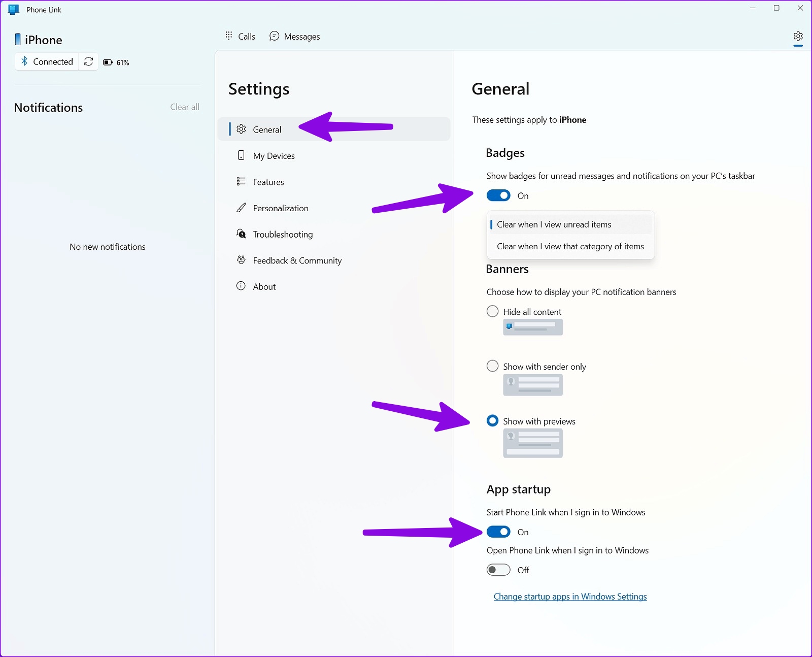Select the Hide all content radio button
The width and height of the screenshot is (812, 657).
point(492,311)
